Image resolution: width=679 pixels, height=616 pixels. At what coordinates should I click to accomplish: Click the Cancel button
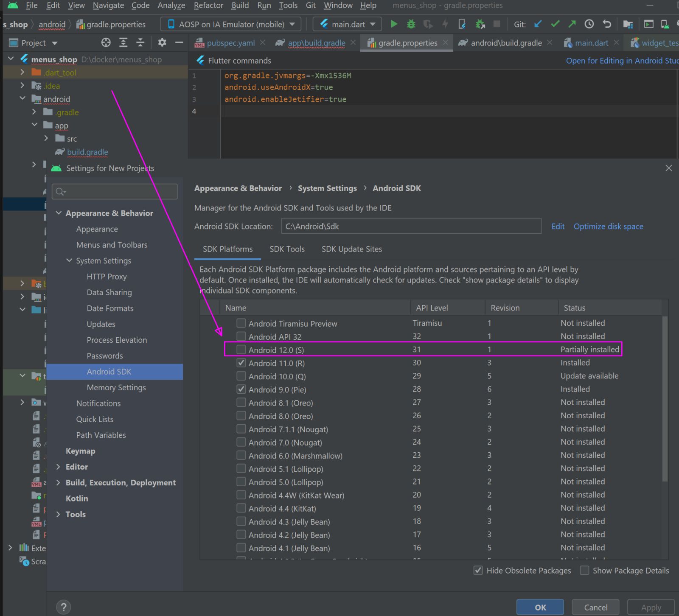tap(595, 607)
